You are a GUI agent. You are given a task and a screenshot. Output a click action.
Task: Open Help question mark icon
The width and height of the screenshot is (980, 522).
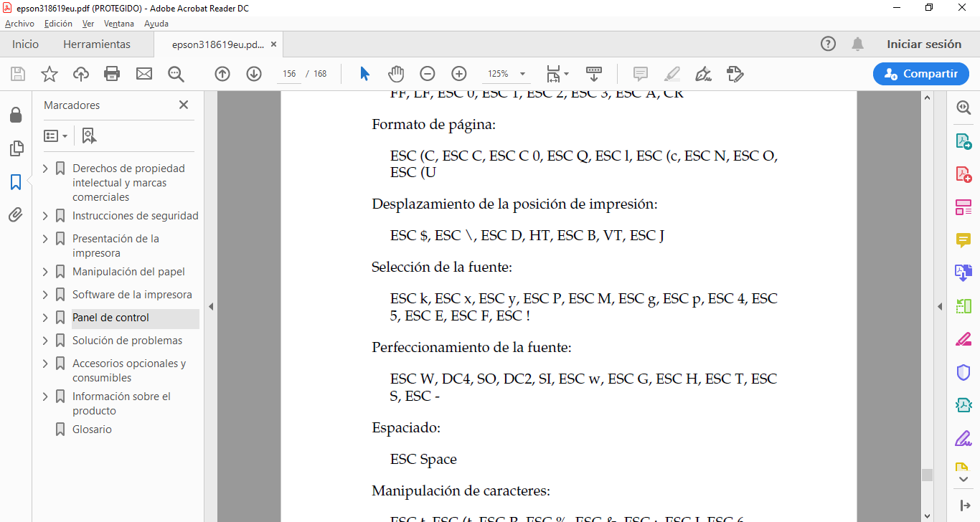[x=828, y=44]
